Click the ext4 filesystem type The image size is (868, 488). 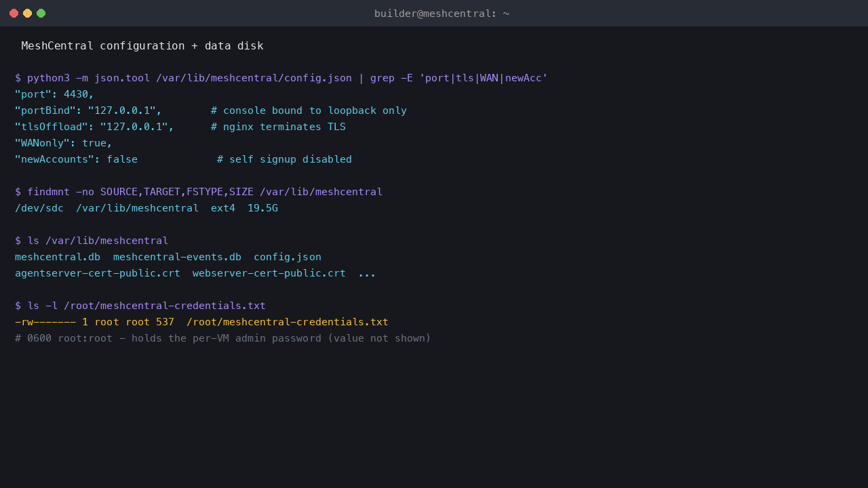point(223,208)
